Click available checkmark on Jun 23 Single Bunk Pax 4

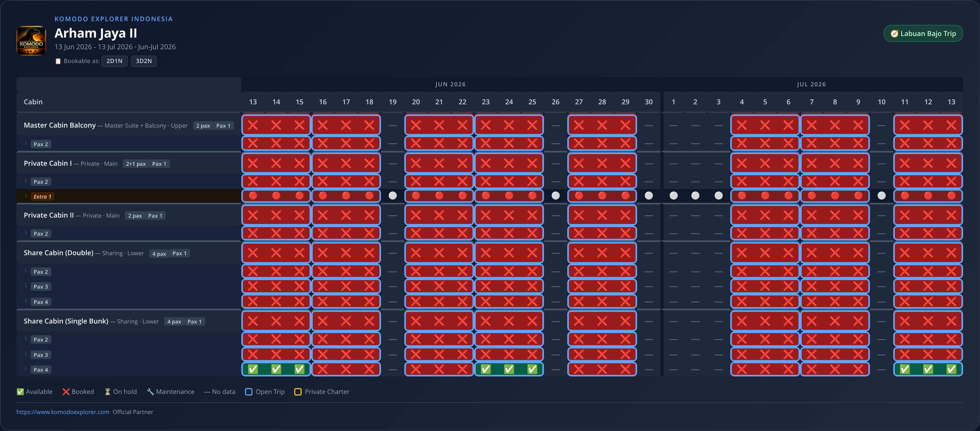486,369
